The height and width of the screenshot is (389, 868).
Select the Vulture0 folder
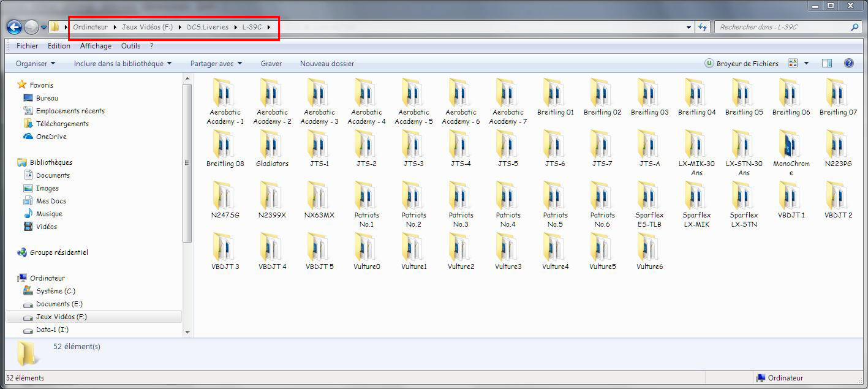pos(366,251)
